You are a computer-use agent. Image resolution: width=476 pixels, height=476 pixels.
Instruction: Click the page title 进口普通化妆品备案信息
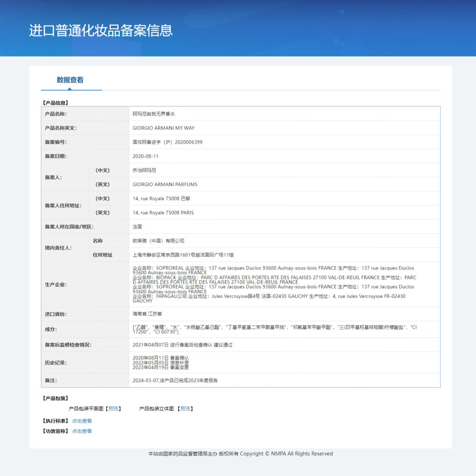[101, 30]
